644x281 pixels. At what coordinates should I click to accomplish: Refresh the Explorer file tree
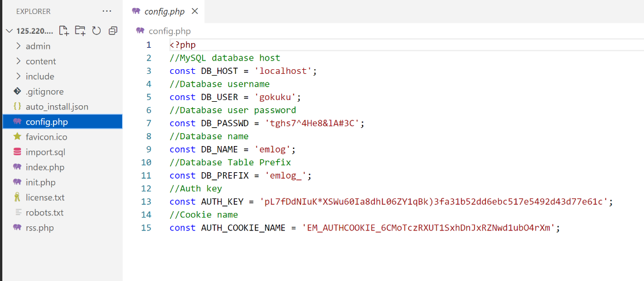tap(96, 31)
